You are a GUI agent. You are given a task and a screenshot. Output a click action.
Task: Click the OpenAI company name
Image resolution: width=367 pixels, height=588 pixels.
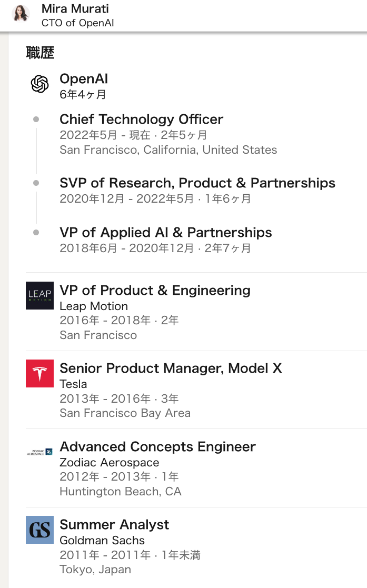pos(84,79)
